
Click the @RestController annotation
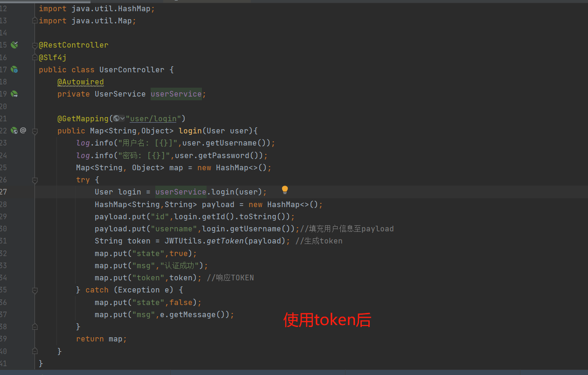tap(74, 45)
